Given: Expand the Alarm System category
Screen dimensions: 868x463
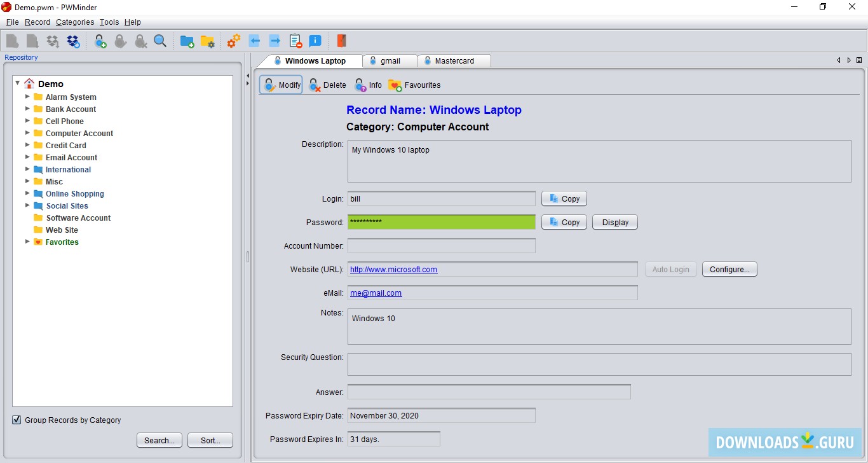Looking at the screenshot, I should click(27, 97).
